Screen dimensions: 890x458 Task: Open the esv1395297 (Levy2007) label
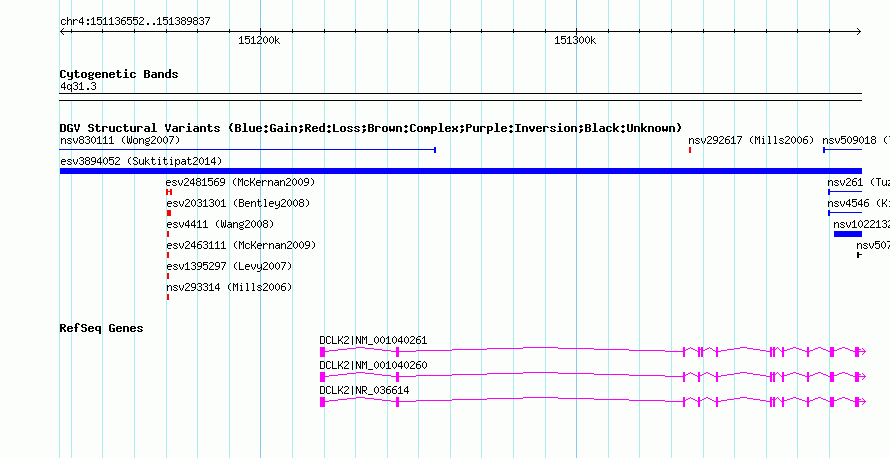pyautogui.click(x=229, y=266)
